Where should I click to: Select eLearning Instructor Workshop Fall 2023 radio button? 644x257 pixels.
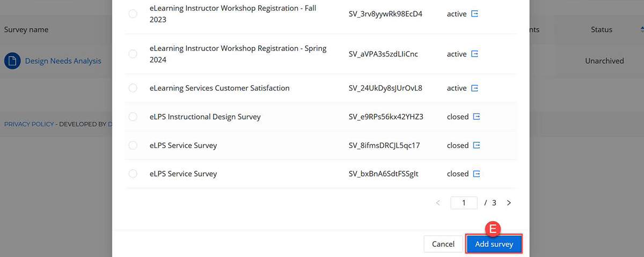pos(133,14)
